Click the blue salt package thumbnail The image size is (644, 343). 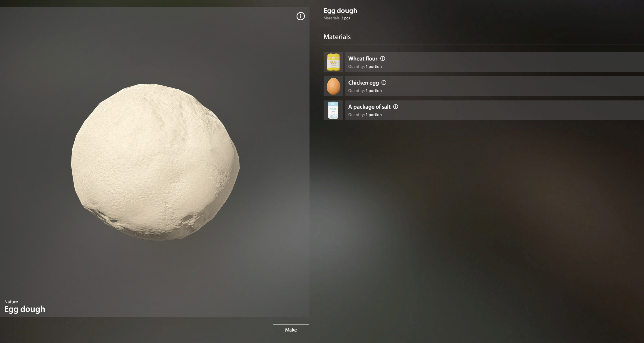(x=333, y=110)
